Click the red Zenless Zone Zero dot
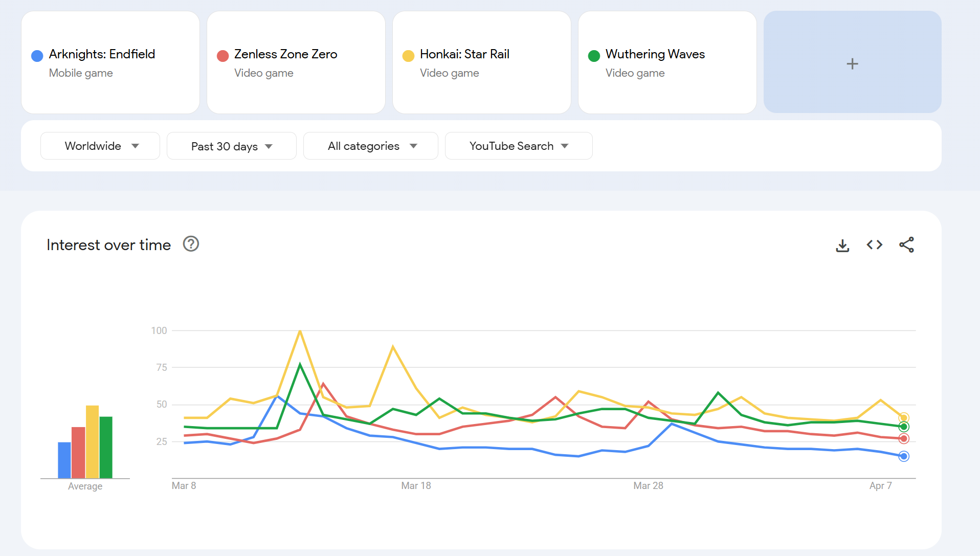Viewport: 980px width, 556px height. [222, 56]
